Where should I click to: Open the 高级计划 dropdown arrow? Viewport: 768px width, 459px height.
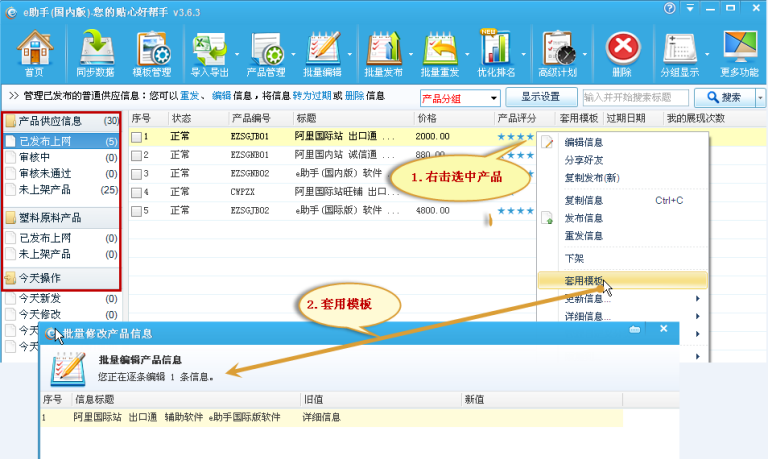[x=585, y=54]
